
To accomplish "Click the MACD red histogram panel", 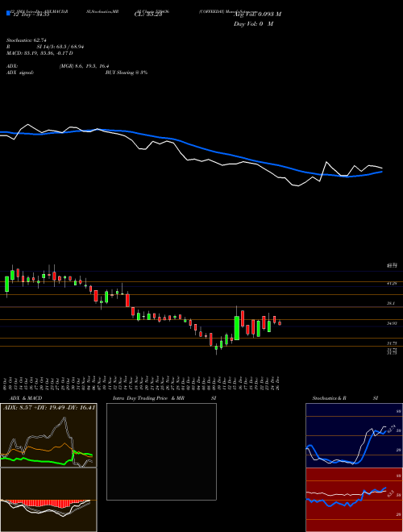I will click(48, 500).
